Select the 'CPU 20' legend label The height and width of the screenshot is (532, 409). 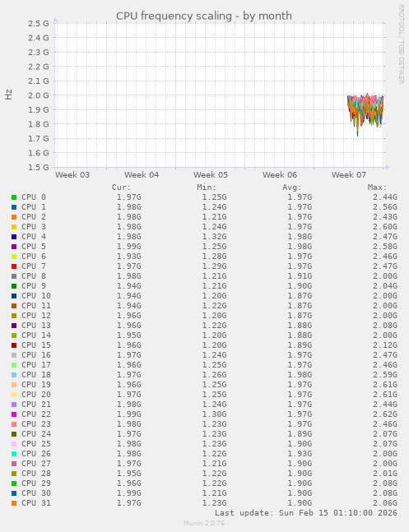coord(36,394)
